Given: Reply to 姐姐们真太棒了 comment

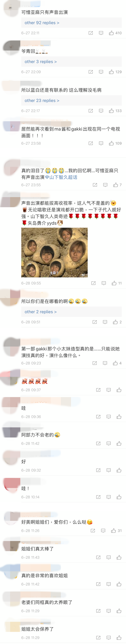Looking at the screenshot, I should [x=109, y=558].
